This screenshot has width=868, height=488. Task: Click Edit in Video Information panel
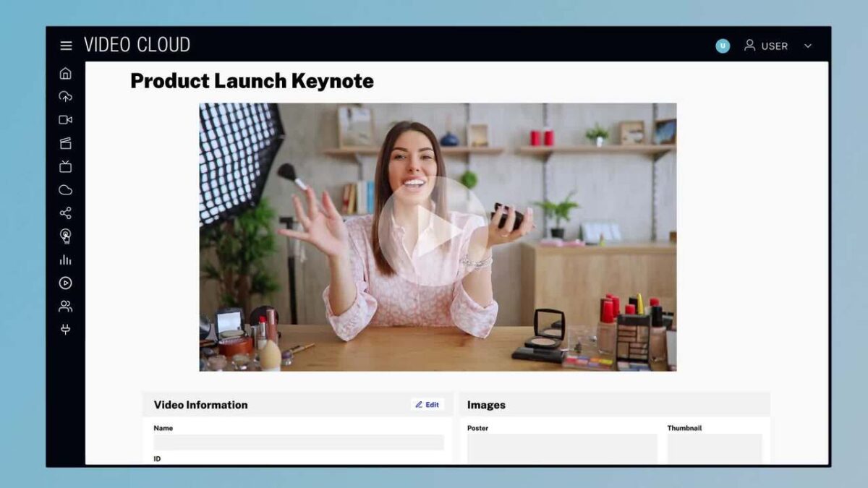coord(427,405)
